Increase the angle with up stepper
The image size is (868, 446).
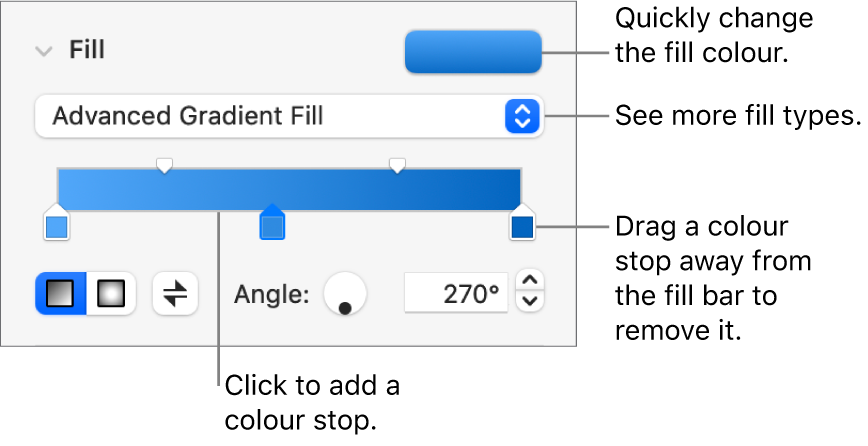[532, 283]
